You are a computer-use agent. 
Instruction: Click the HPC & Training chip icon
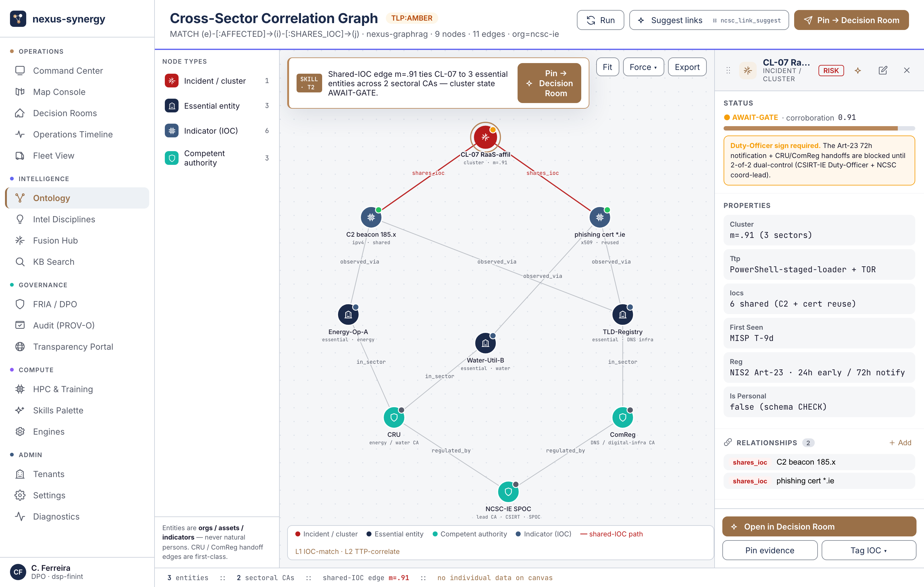click(20, 389)
